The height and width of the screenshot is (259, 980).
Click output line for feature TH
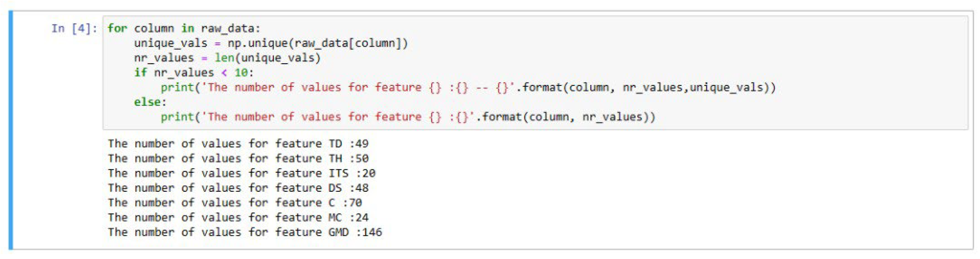[x=238, y=158]
